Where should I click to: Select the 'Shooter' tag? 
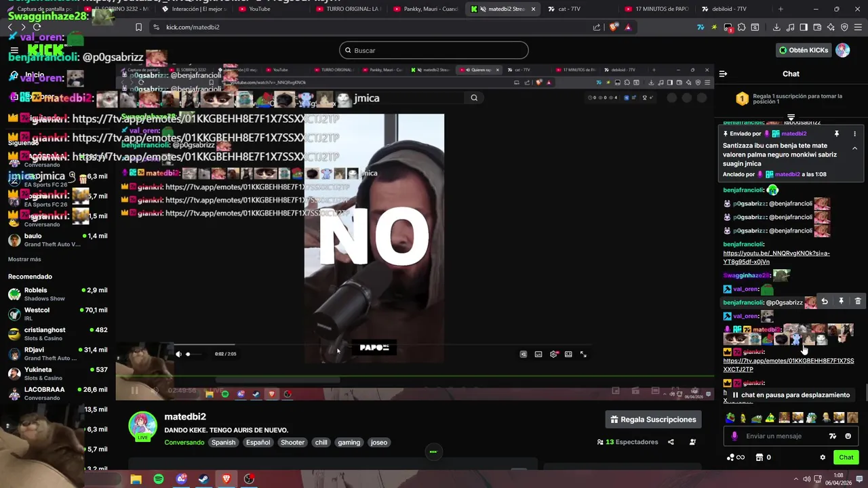292,443
